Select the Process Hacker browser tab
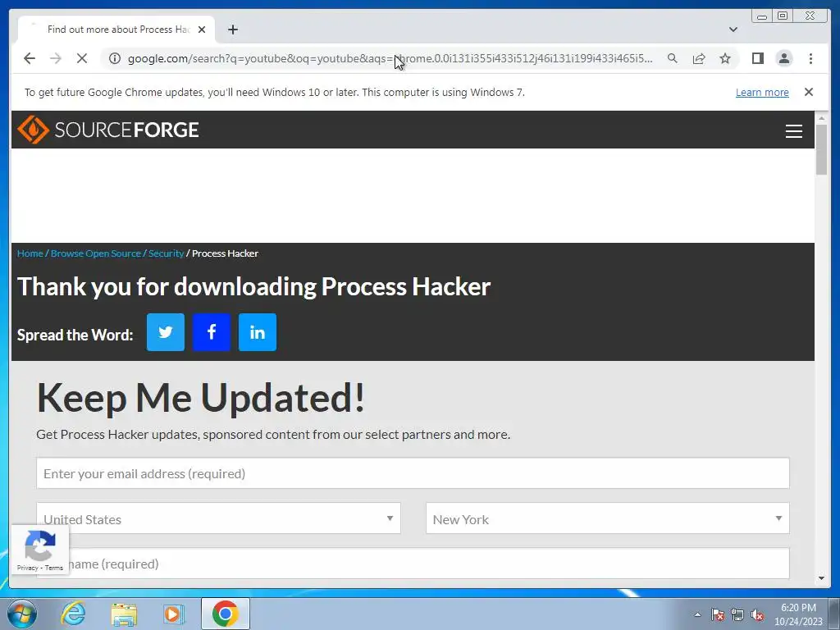The image size is (840, 630). [x=116, y=30]
